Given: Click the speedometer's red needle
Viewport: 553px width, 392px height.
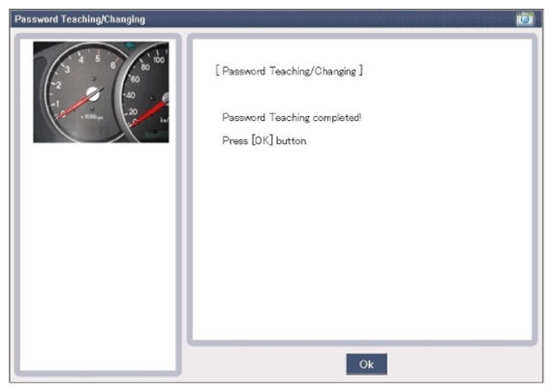Looking at the screenshot, I should point(148,113).
